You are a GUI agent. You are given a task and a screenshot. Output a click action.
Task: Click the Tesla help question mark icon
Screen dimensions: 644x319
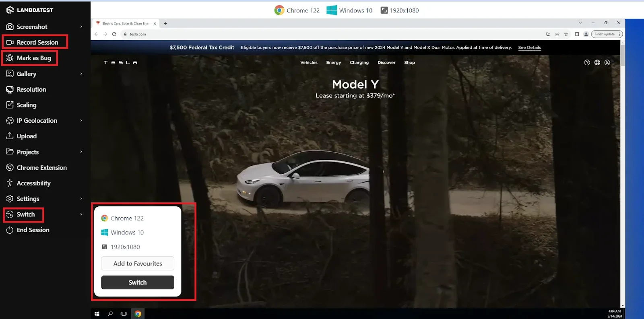pyautogui.click(x=587, y=62)
